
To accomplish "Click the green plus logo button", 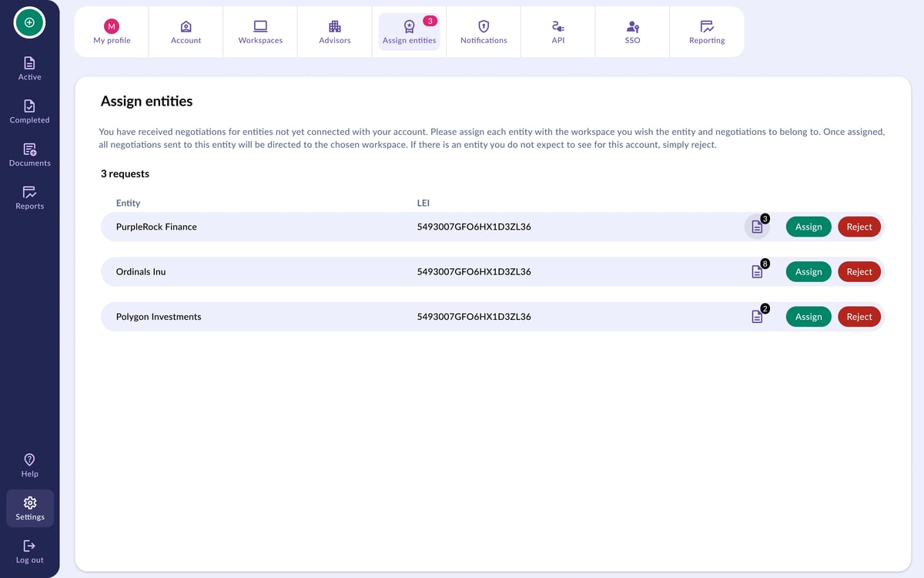I will (x=29, y=22).
